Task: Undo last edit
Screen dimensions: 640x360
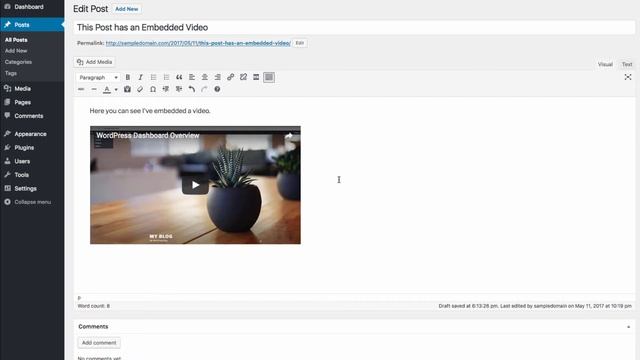Action: click(x=191, y=89)
